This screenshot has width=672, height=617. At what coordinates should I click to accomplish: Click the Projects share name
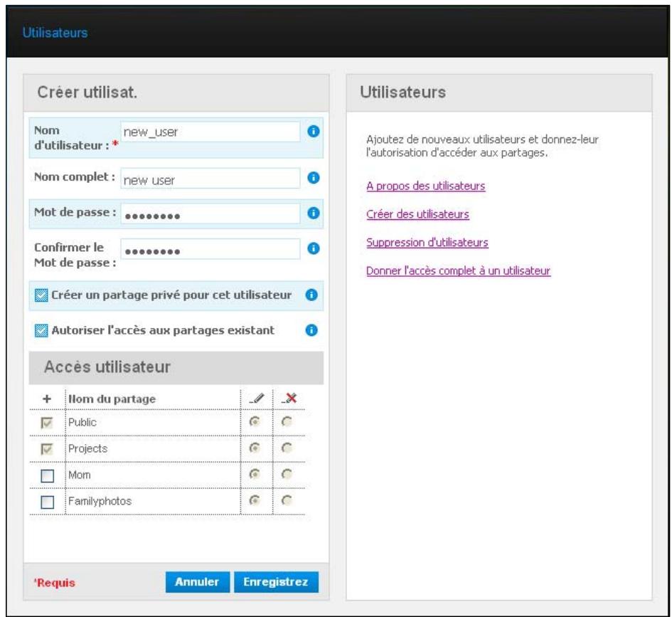pos(88,448)
